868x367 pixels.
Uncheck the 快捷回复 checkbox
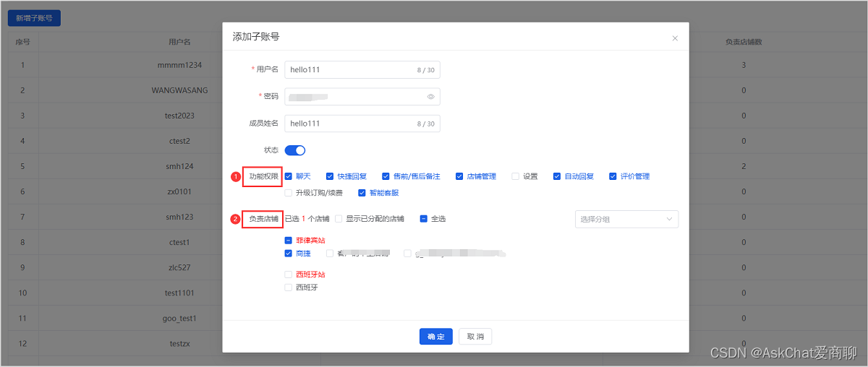330,176
